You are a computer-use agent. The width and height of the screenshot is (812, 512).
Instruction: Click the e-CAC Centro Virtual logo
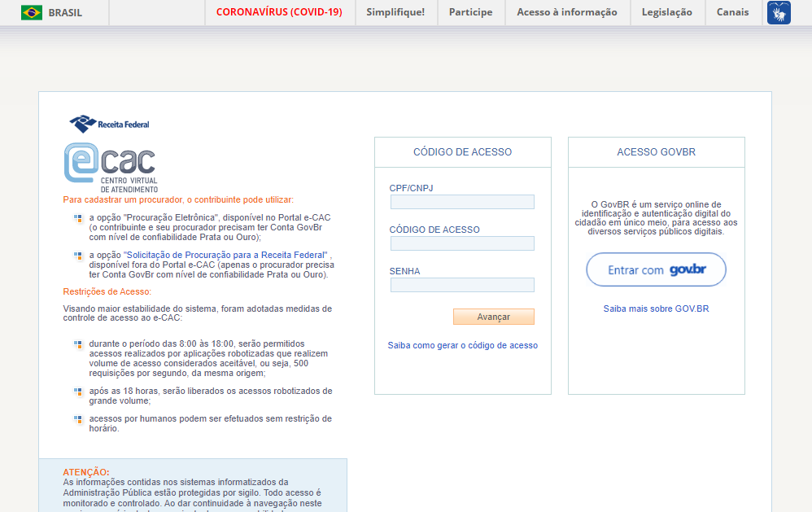click(111, 168)
